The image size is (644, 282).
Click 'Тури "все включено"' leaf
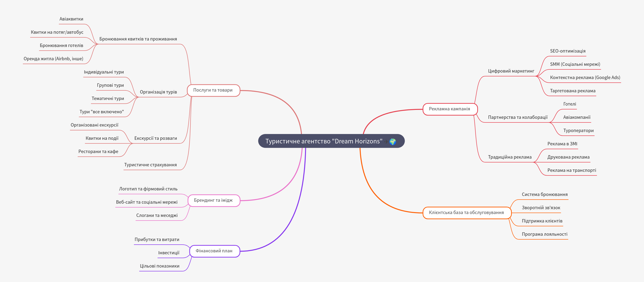102,112
